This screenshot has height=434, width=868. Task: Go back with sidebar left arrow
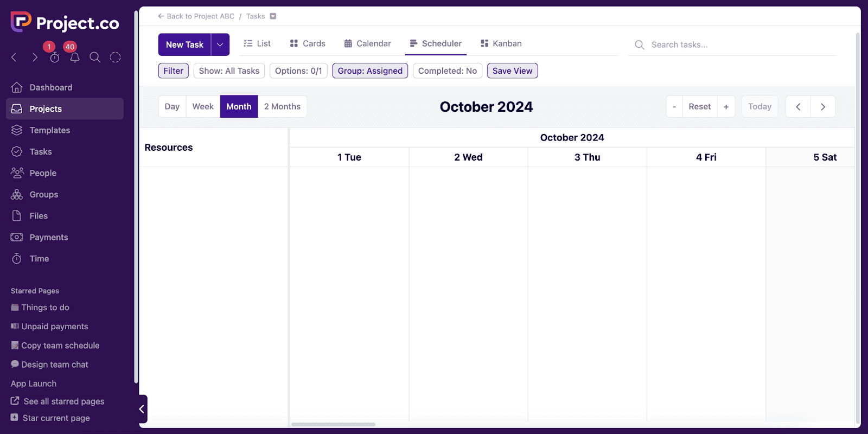[x=15, y=58]
